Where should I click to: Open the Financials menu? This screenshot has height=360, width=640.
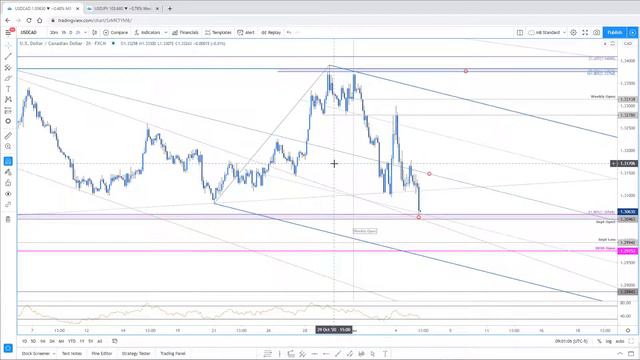[x=185, y=32]
